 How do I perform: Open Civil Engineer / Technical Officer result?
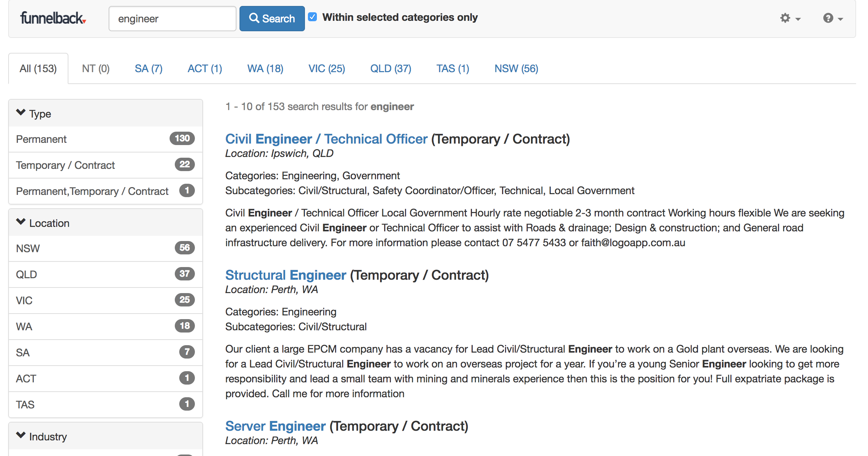(x=326, y=139)
